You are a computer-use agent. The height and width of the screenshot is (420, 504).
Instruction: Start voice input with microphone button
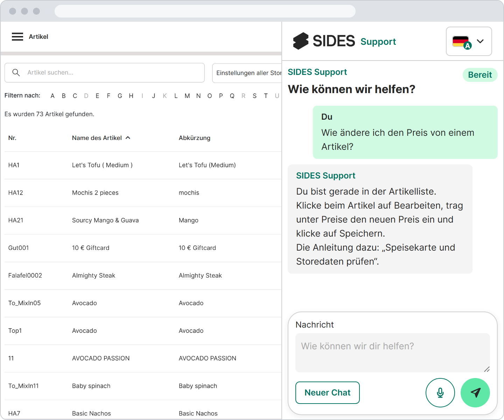coord(440,393)
